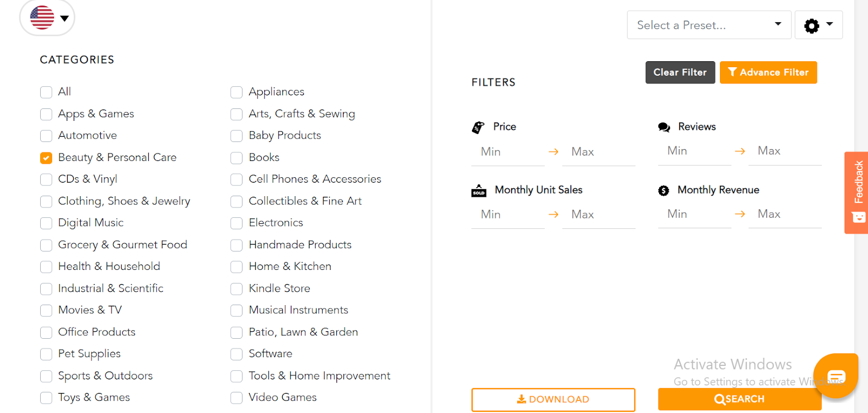
Task: Open the Advance Filter options
Action: tap(768, 73)
